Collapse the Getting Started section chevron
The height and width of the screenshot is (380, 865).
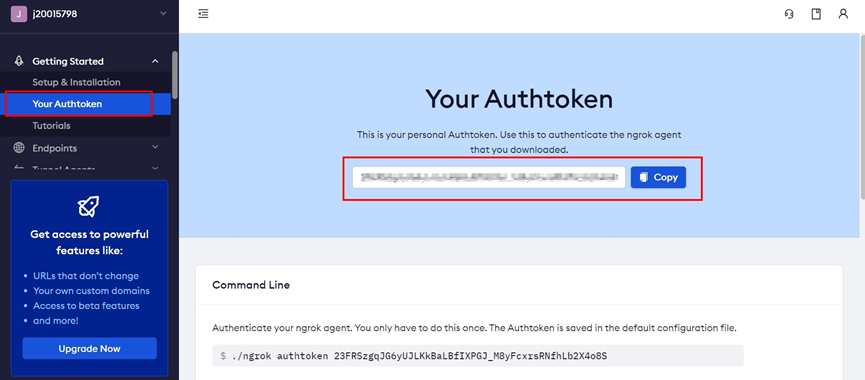pyautogui.click(x=156, y=61)
